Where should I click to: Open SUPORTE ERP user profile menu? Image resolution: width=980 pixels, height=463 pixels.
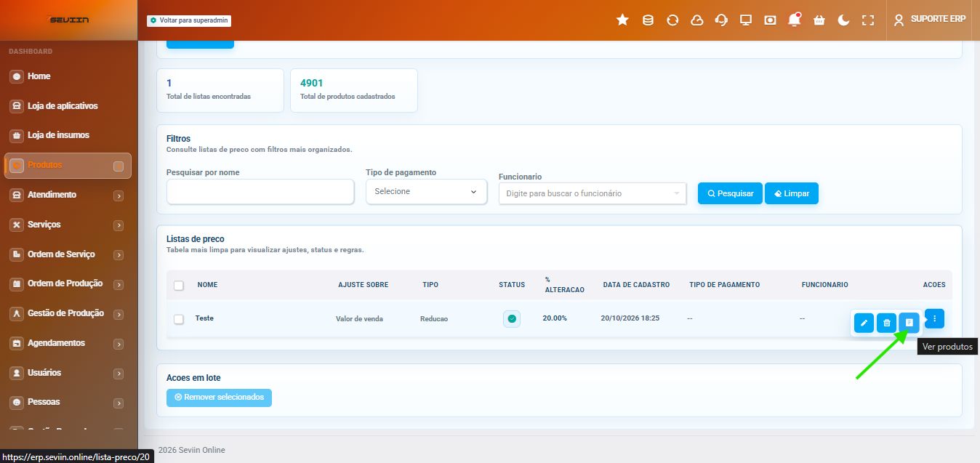[x=930, y=20]
